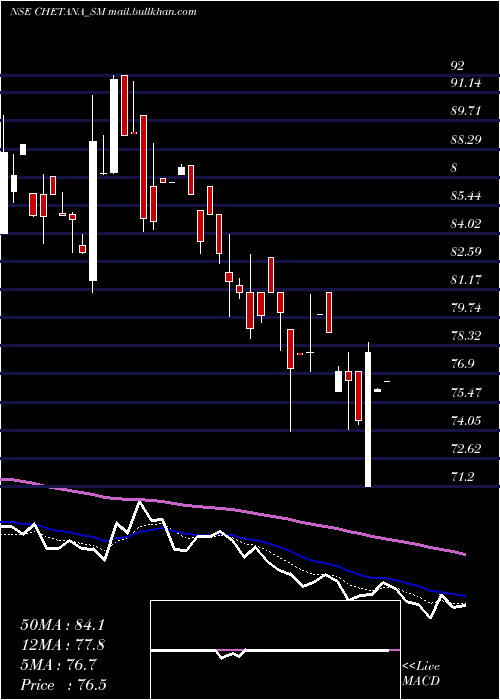Click the pink 50MA line

232,509
